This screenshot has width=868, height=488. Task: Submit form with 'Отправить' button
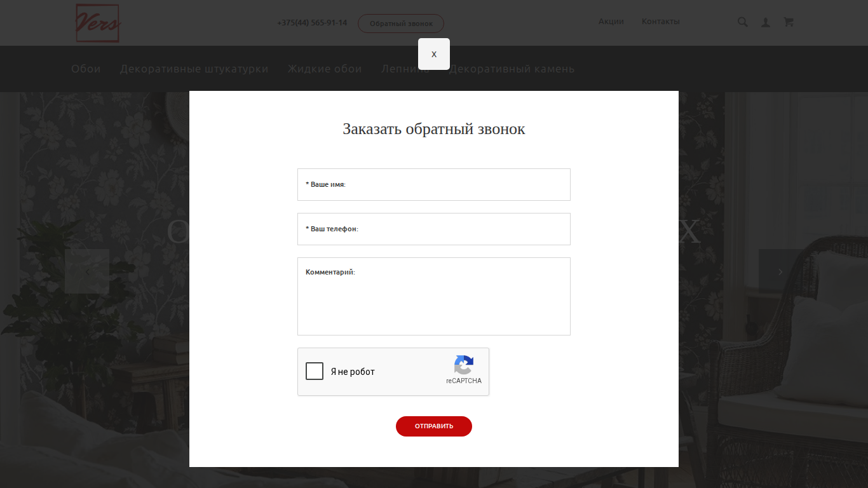(434, 426)
